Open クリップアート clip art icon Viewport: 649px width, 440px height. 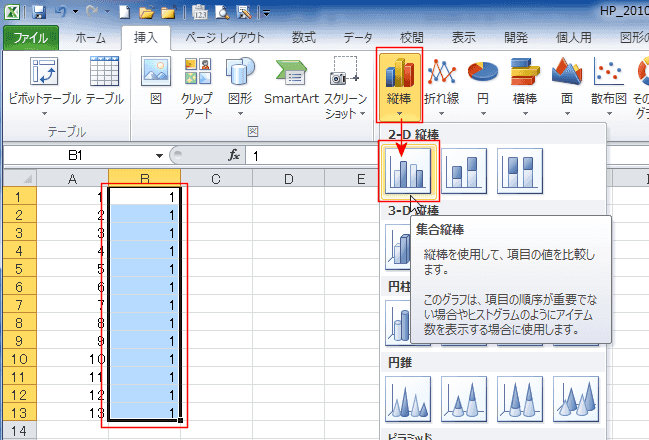[x=198, y=88]
